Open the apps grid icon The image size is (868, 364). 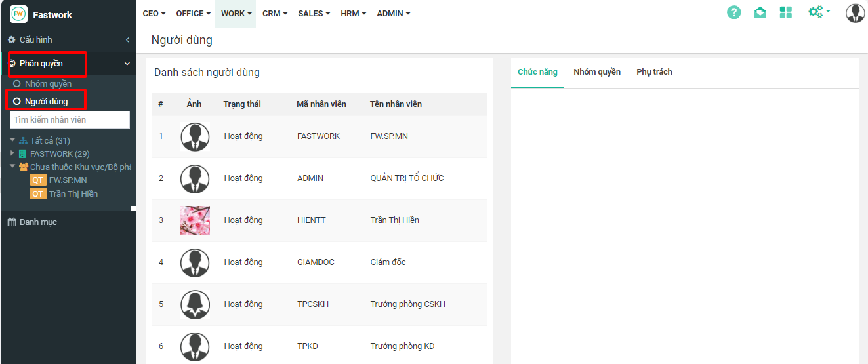point(785,12)
